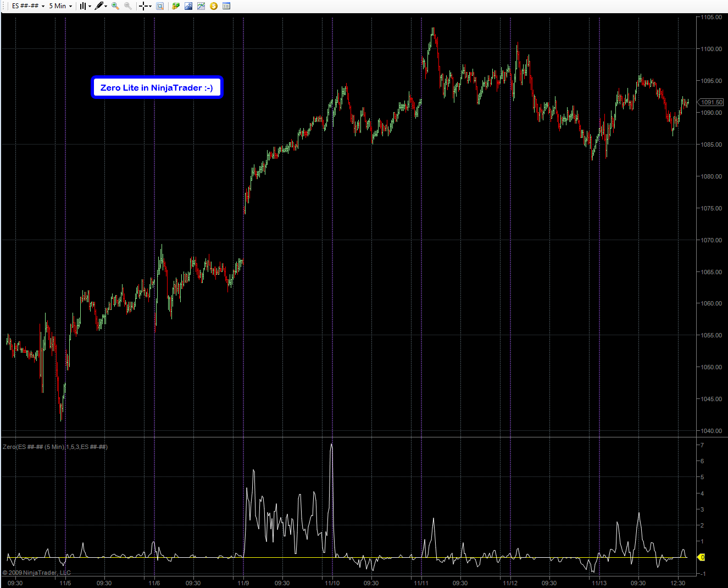Image resolution: width=728 pixels, height=588 pixels.
Task: Open the ES ##-## instrument selector
Action: click(x=28, y=6)
